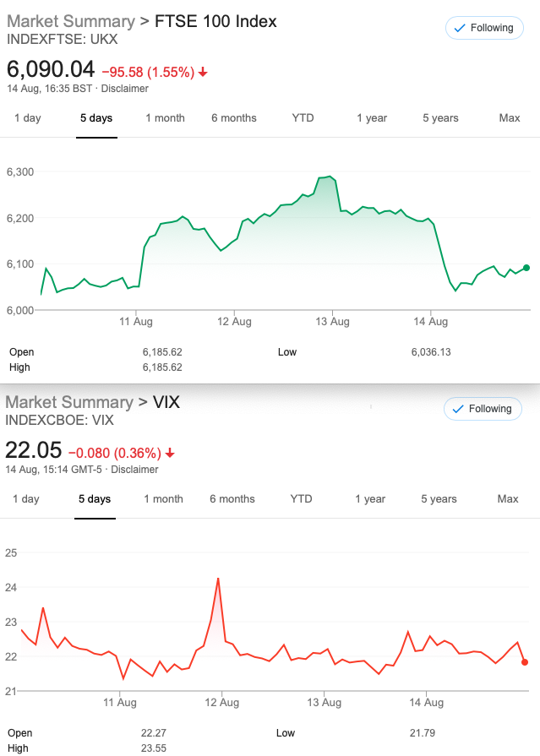
Task: Show YTD range for FTSE 100
Action: coord(303,118)
